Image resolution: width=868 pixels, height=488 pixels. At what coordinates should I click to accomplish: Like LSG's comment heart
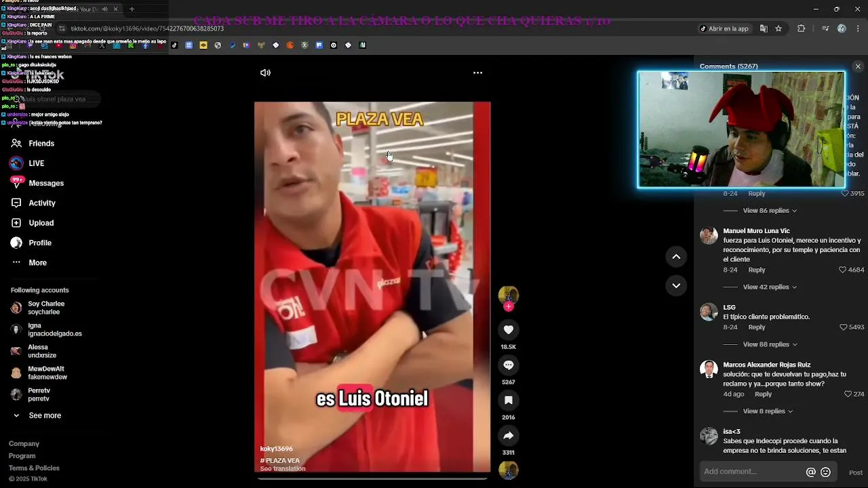(x=843, y=327)
